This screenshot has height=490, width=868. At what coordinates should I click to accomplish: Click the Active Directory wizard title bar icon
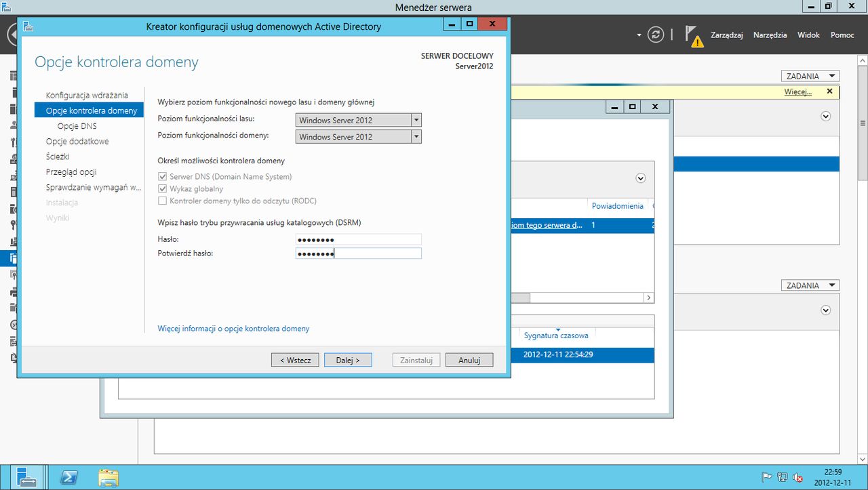click(28, 26)
